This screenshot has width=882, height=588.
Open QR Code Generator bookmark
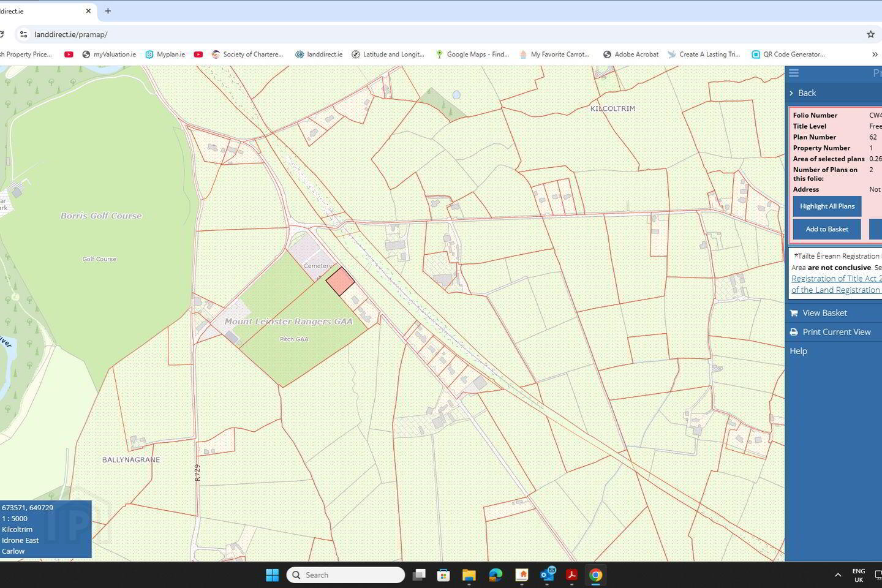pos(788,55)
